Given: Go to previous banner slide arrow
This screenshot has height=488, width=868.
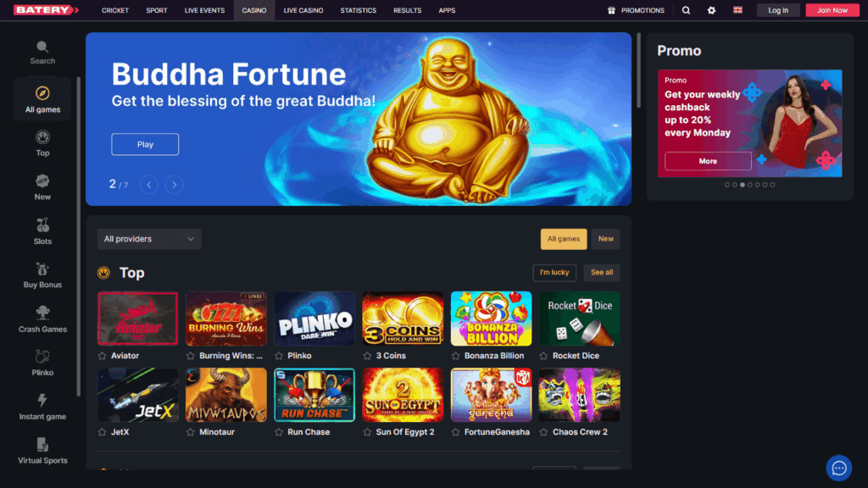Looking at the screenshot, I should point(149,185).
